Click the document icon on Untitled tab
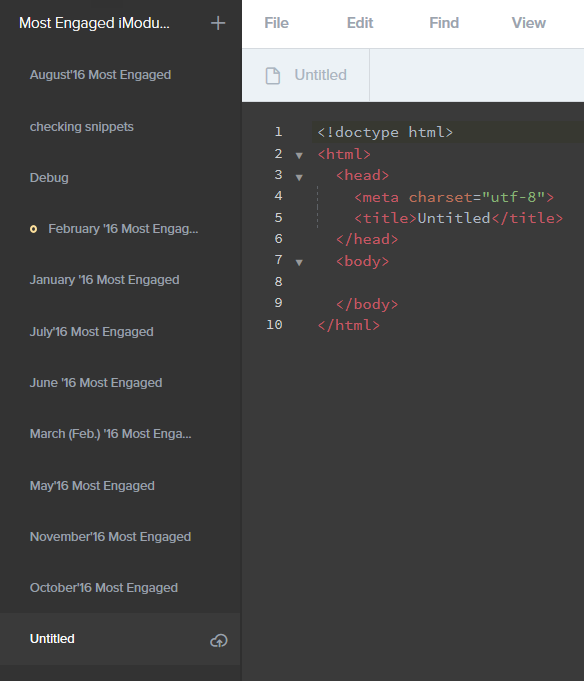Image resolution: width=584 pixels, height=681 pixels. [x=273, y=76]
